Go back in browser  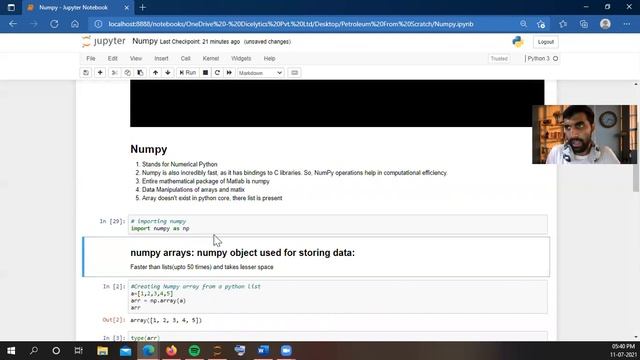coord(13,24)
